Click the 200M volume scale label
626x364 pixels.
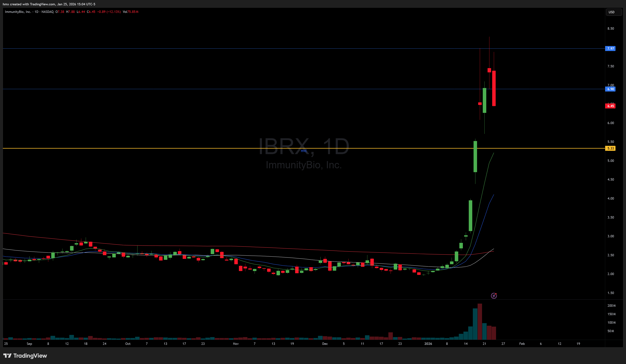611,305
